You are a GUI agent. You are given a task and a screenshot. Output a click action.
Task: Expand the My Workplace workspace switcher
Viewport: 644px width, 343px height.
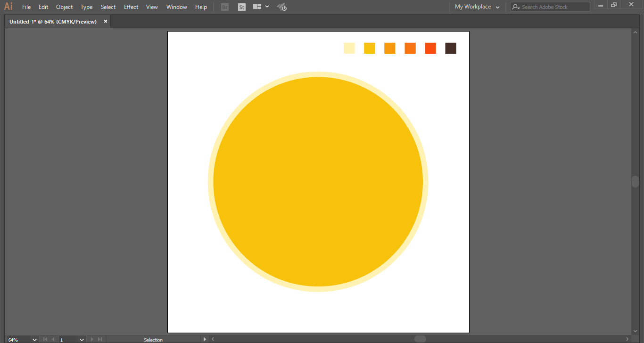click(477, 7)
